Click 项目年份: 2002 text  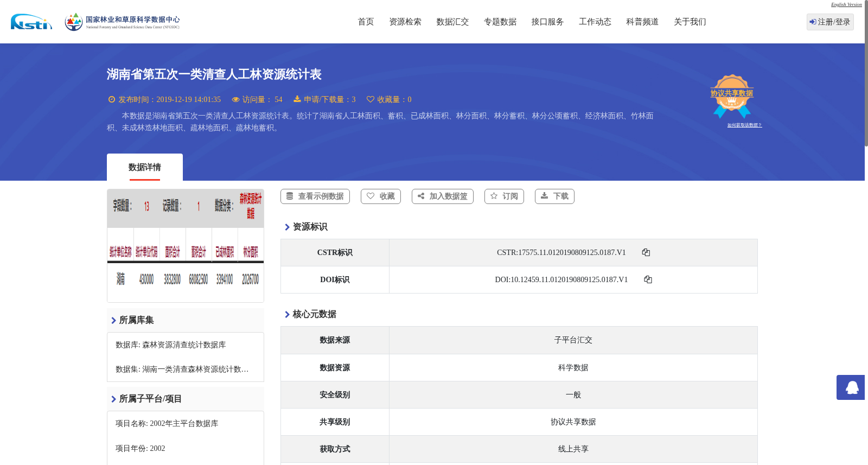(x=141, y=449)
